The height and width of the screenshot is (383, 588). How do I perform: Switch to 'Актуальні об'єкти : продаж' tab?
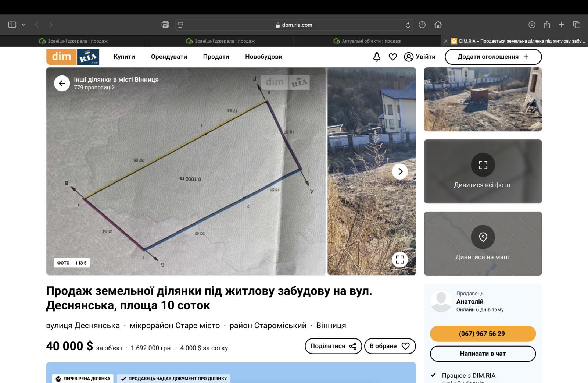click(x=367, y=41)
